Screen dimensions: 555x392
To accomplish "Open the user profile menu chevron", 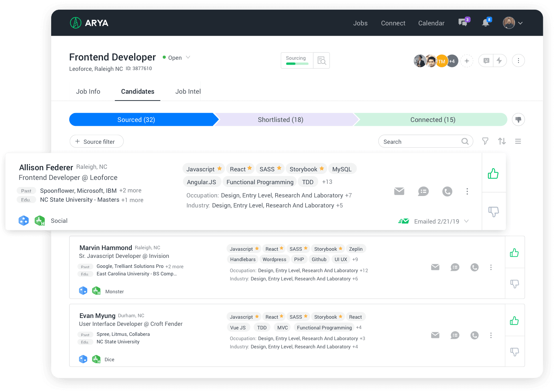I will click(x=520, y=23).
